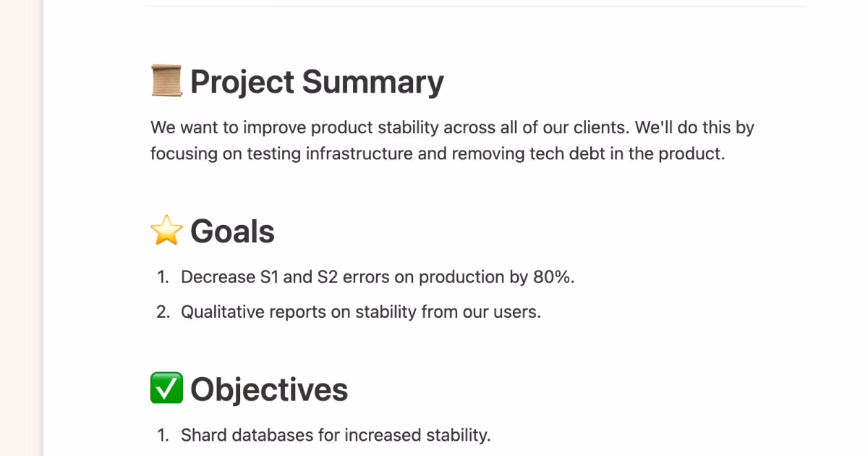Viewport: 868px width, 456px height.
Task: Click the horizontal divider above Project Summary
Action: pos(476,7)
